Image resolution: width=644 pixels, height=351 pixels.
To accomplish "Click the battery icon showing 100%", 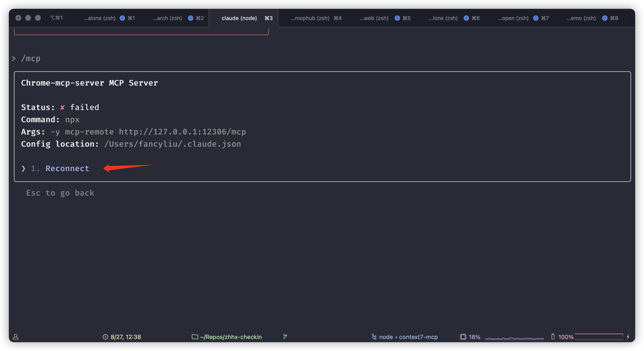I will click(553, 337).
